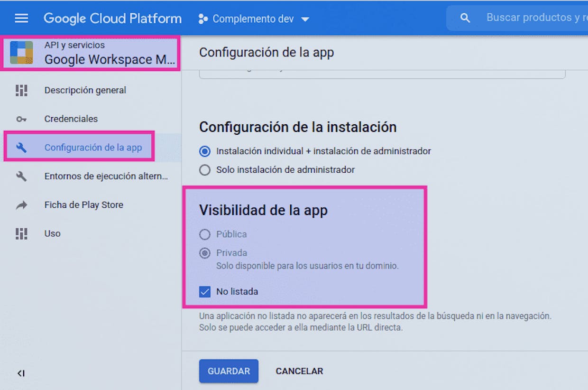Image resolution: width=588 pixels, height=390 pixels.
Task: Click the CANCELAR button
Action: 299,371
